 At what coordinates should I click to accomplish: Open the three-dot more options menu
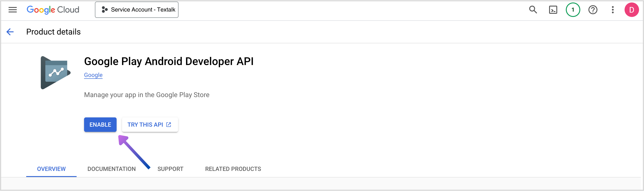[613, 10]
